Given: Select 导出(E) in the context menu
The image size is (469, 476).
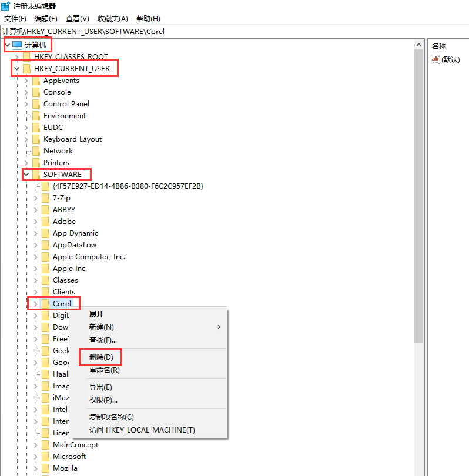Looking at the screenshot, I should (101, 387).
